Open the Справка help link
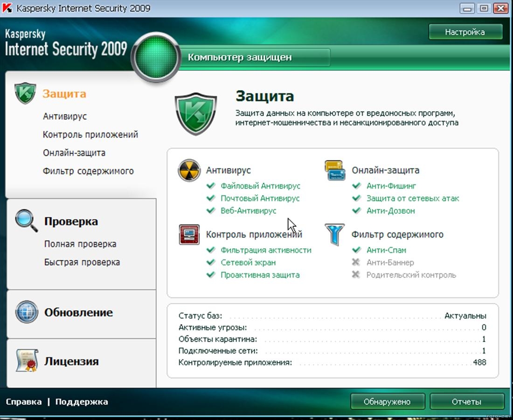Image resolution: width=513 pixels, height=420 pixels. click(x=24, y=402)
